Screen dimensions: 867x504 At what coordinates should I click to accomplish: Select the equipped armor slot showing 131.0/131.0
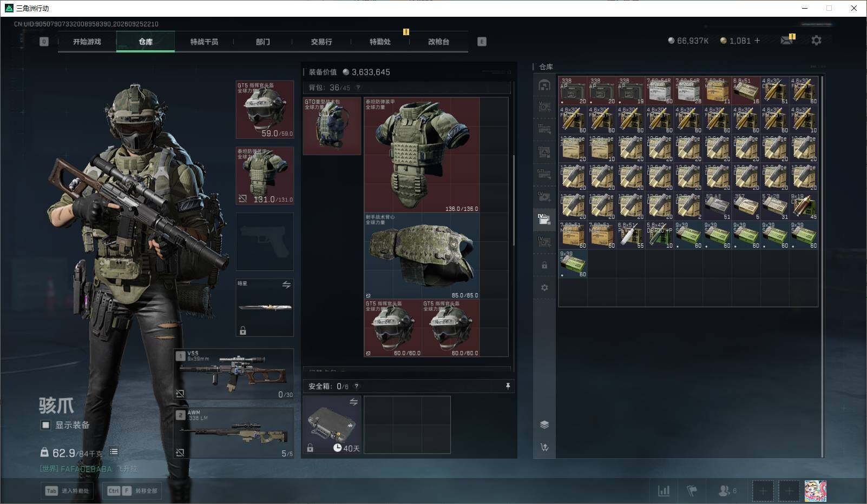coord(265,176)
